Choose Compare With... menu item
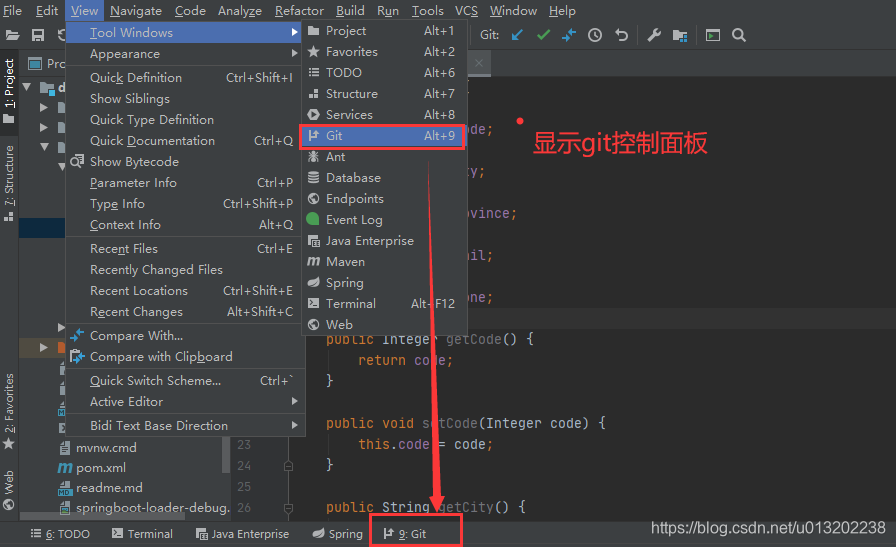The image size is (896, 547). coord(184,336)
